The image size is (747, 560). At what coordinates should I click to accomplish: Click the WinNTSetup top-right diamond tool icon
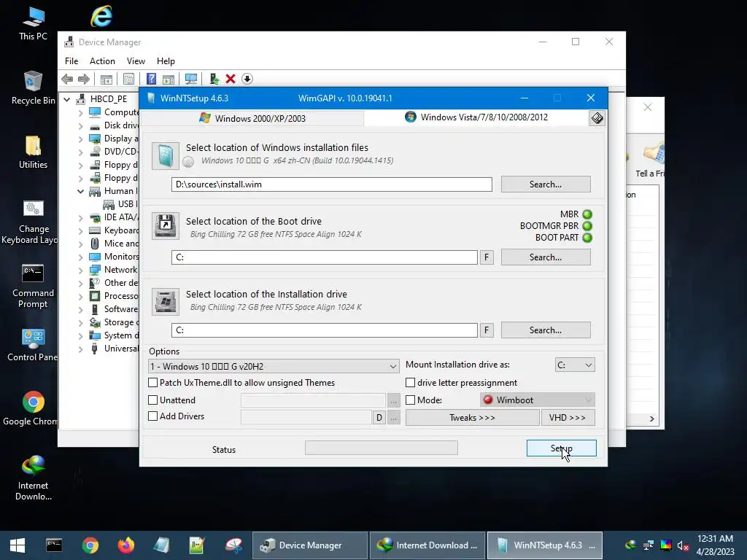click(x=597, y=117)
